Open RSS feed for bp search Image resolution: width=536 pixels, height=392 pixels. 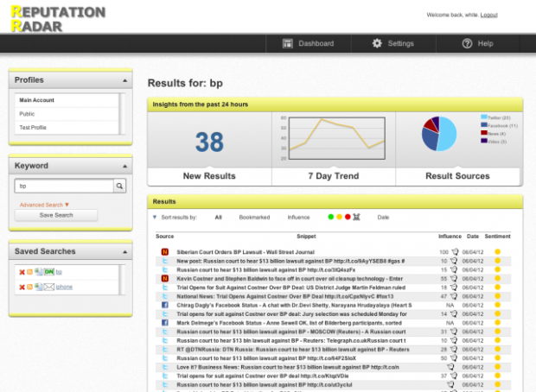29,272
